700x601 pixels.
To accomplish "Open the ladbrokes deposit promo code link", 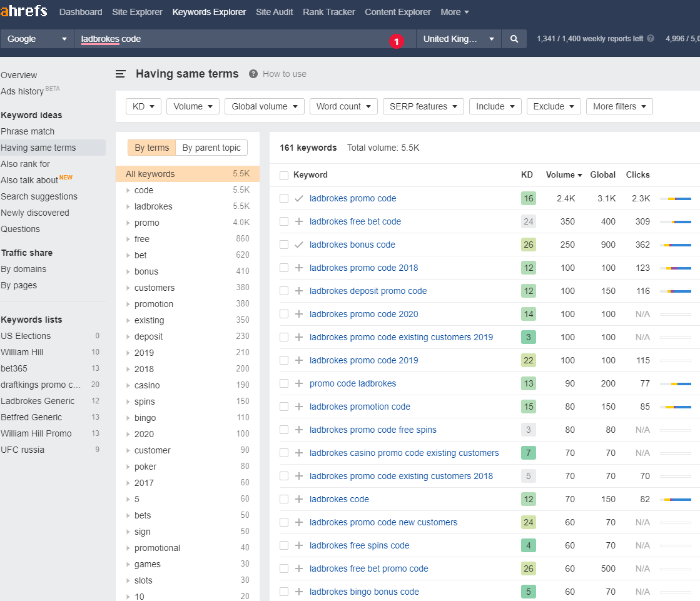I will pyautogui.click(x=368, y=291).
